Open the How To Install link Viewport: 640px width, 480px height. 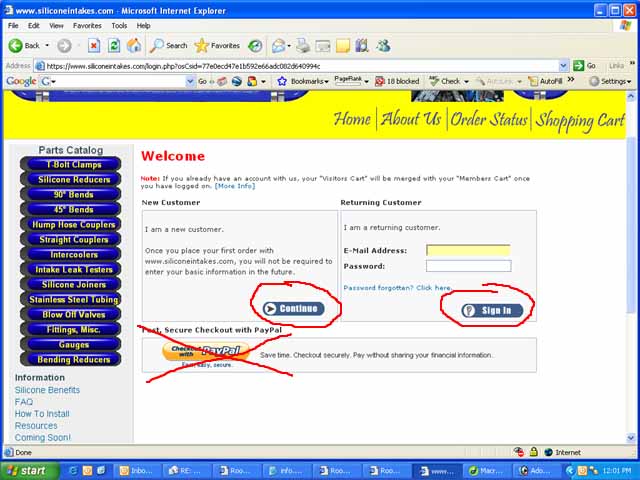coord(42,414)
